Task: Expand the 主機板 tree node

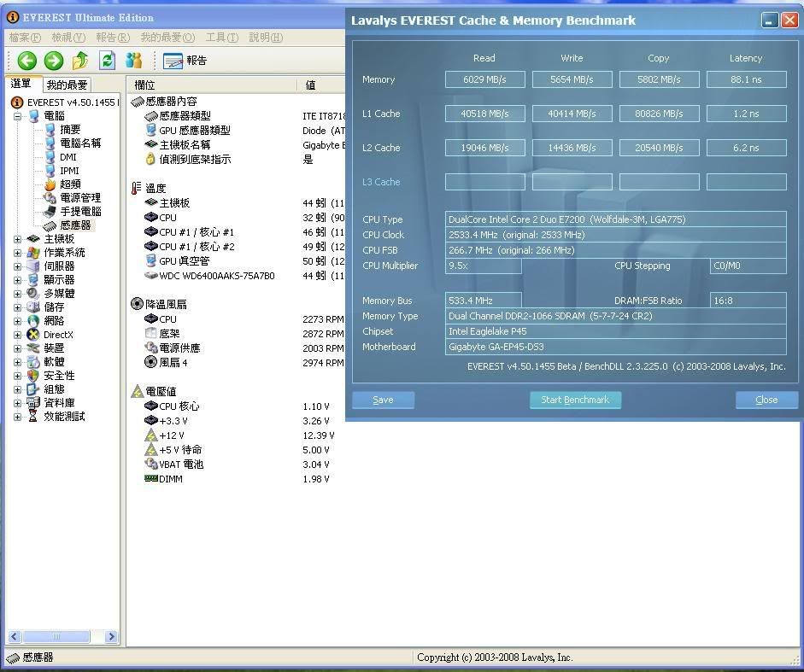Action: pyautogui.click(x=17, y=239)
